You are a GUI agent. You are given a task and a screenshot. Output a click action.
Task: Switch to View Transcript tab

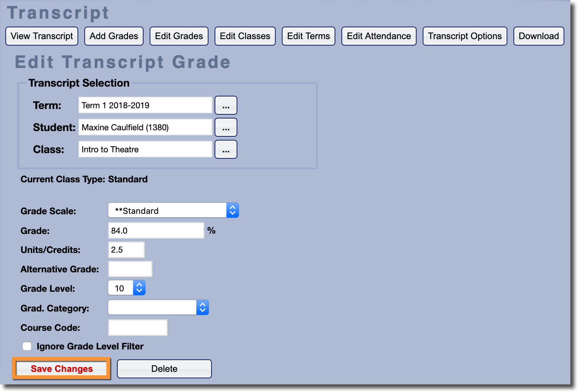click(x=42, y=36)
